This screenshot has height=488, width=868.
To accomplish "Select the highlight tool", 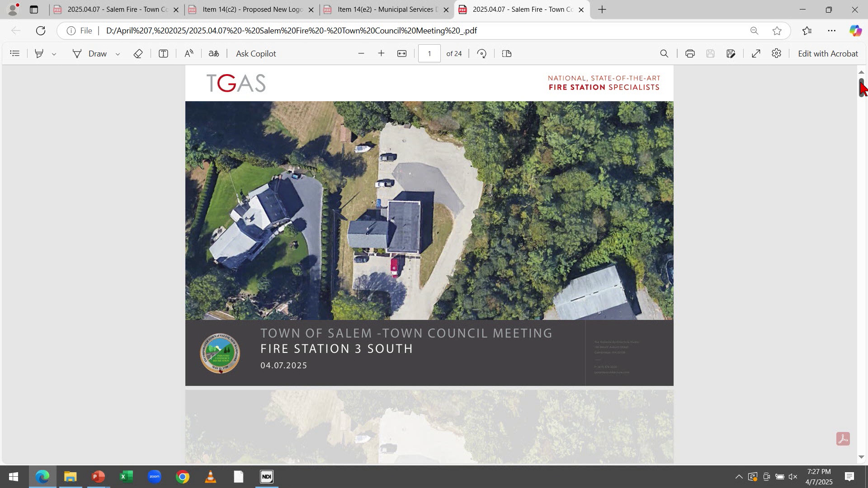I will (x=39, y=53).
